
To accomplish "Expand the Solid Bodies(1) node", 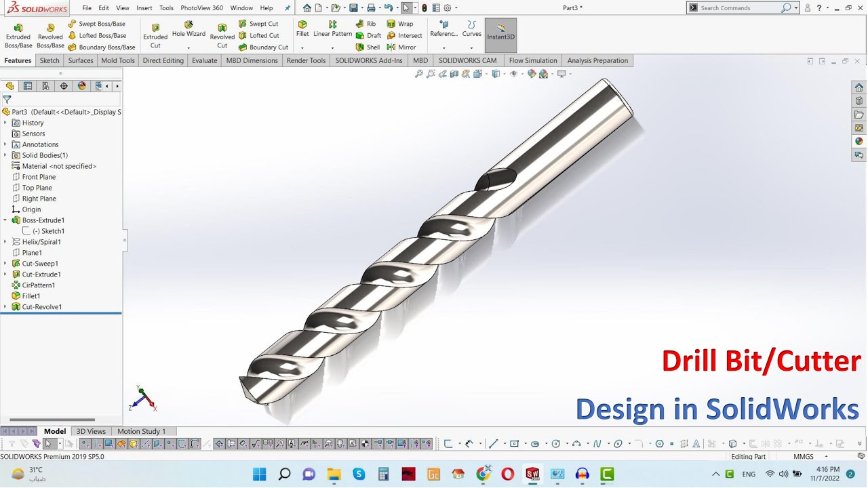I will 5,155.
